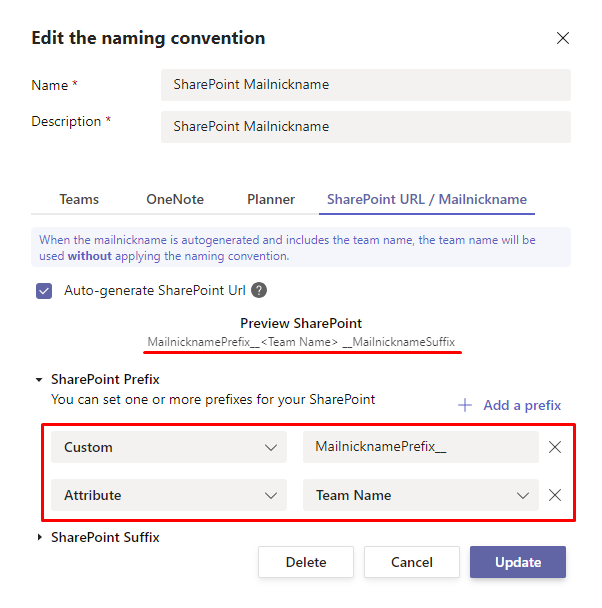Select SharePoint URL / Mailnickname tab

coord(427,199)
